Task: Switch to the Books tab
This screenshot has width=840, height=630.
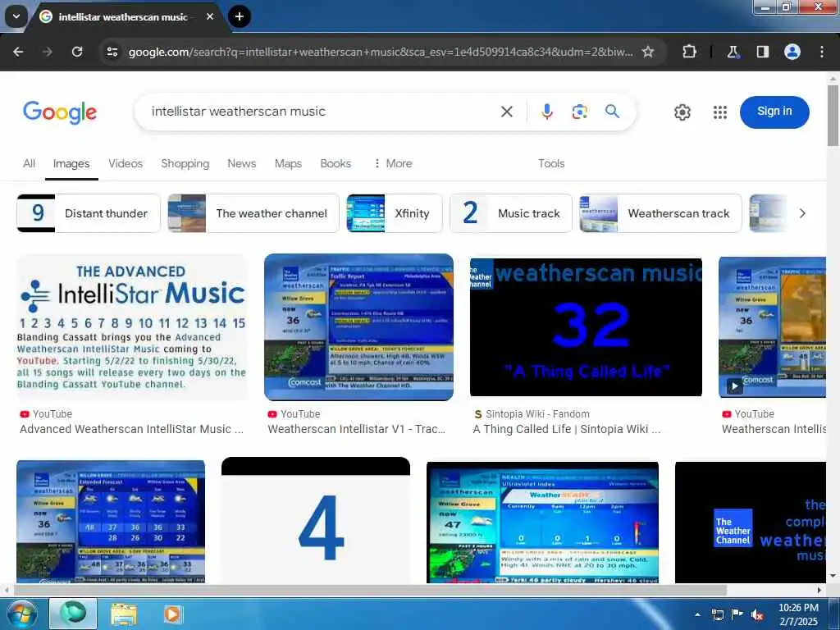Action: (x=336, y=163)
